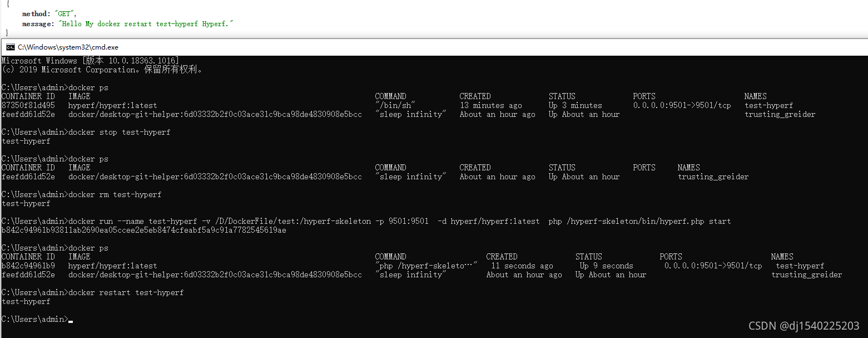
Task: Select the Microsoft Windows version line
Action: [89, 60]
